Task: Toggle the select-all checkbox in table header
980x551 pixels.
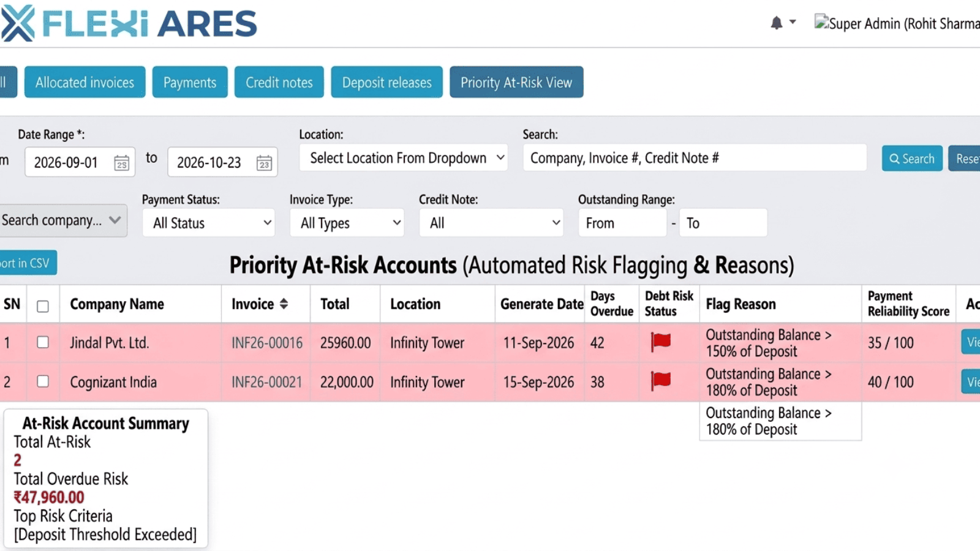Action: click(42, 306)
